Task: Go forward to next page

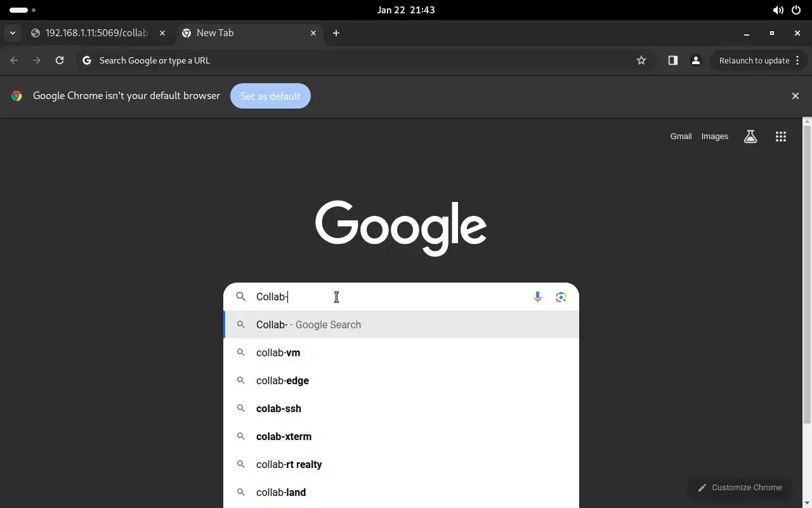Action: coord(37,60)
